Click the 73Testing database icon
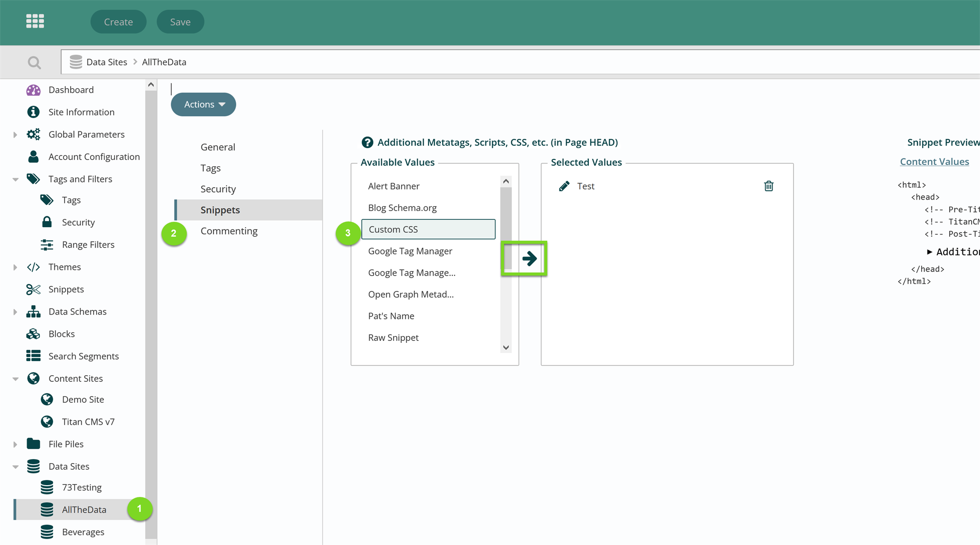The height and width of the screenshot is (545, 980). [47, 487]
